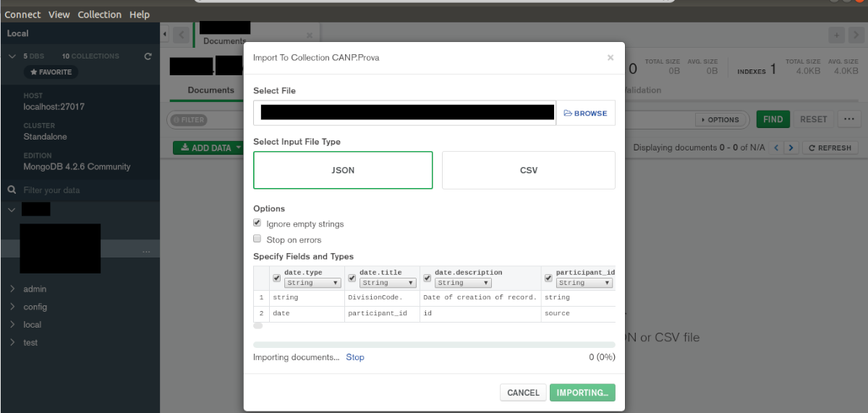
Task: Open the Help menu
Action: (x=140, y=14)
